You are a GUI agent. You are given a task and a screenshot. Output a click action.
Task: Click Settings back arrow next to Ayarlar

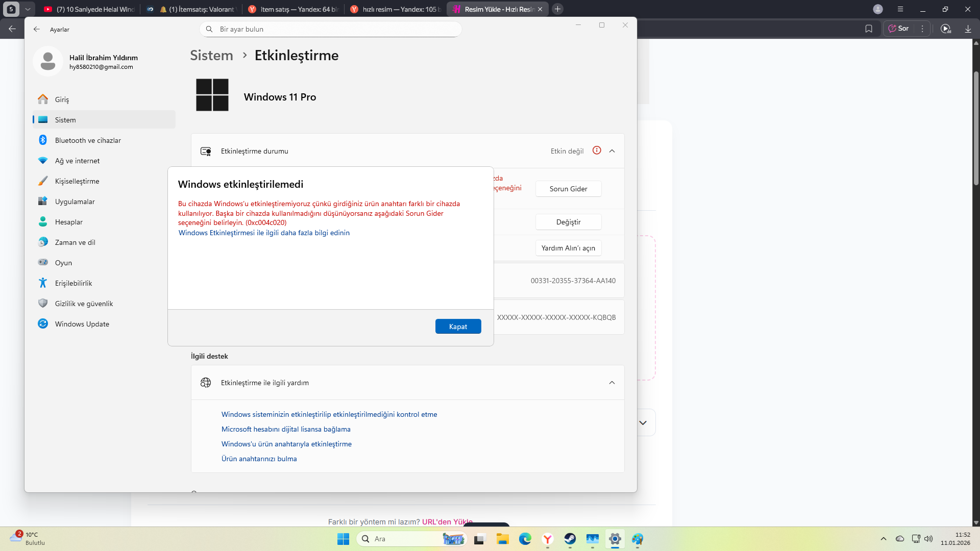click(x=37, y=29)
